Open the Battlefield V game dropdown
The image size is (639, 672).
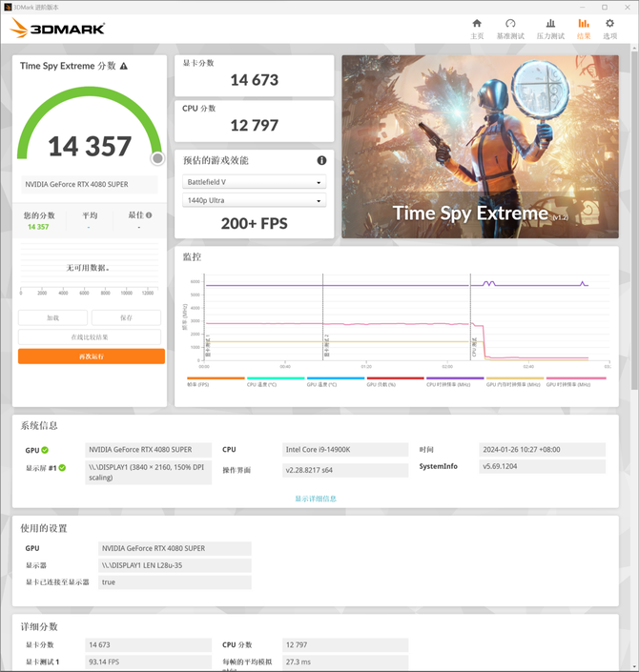(255, 182)
